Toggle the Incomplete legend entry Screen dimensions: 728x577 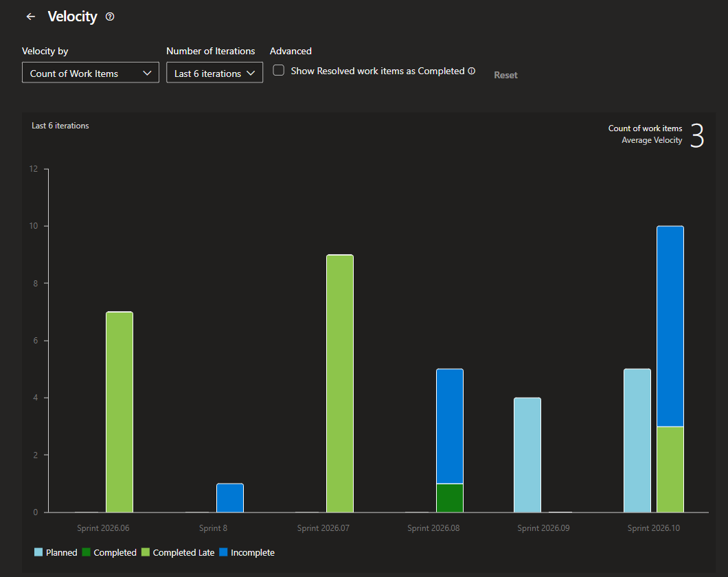(247, 552)
